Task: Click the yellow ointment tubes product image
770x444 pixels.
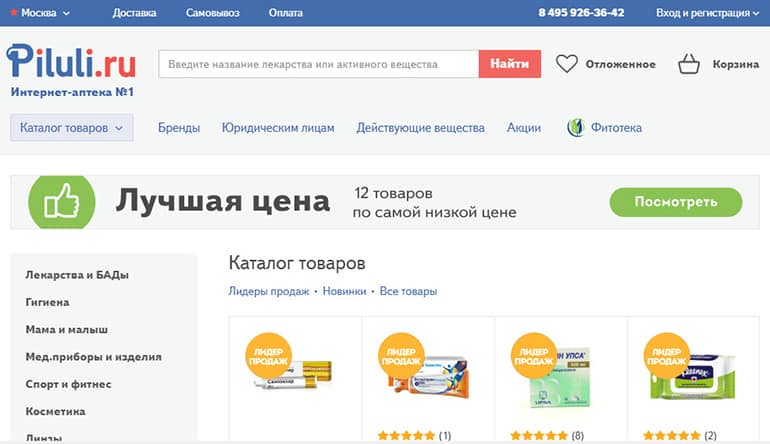Action: pyautogui.click(x=295, y=375)
